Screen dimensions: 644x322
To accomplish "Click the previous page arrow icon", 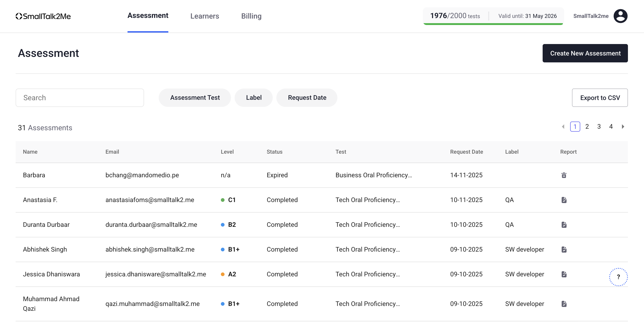I will (x=563, y=127).
